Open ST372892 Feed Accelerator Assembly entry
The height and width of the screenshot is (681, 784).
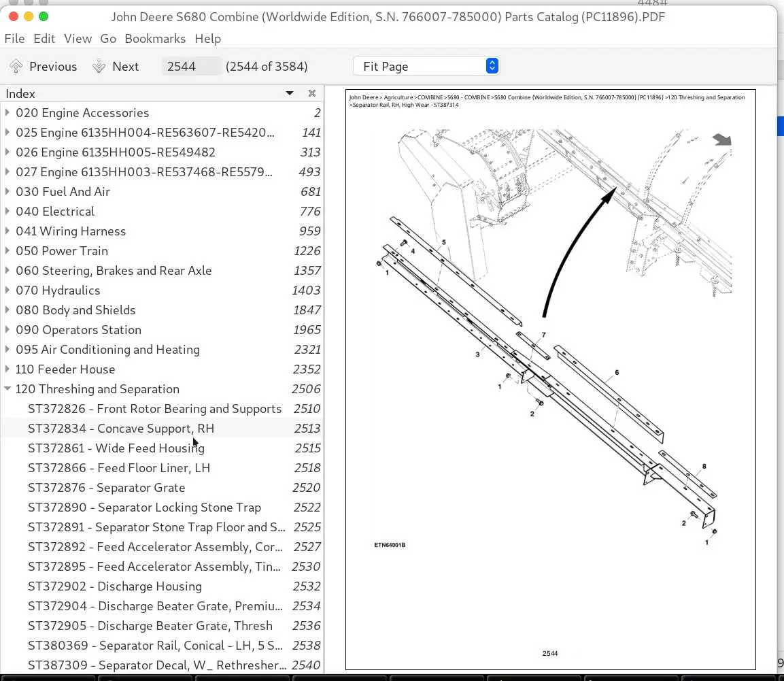162,547
